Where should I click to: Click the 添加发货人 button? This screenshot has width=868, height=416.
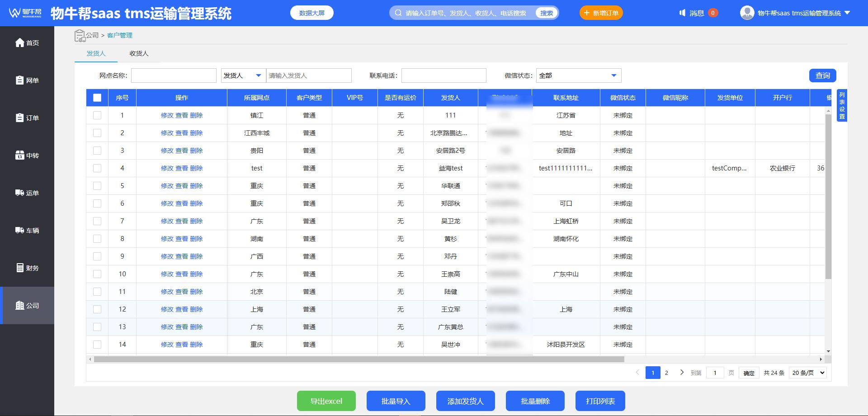point(465,401)
